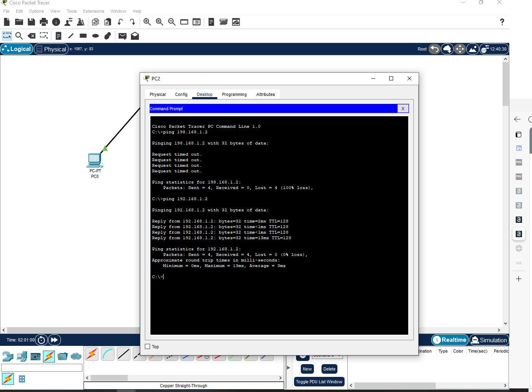Click Toggle PDU List Window button

point(319,382)
